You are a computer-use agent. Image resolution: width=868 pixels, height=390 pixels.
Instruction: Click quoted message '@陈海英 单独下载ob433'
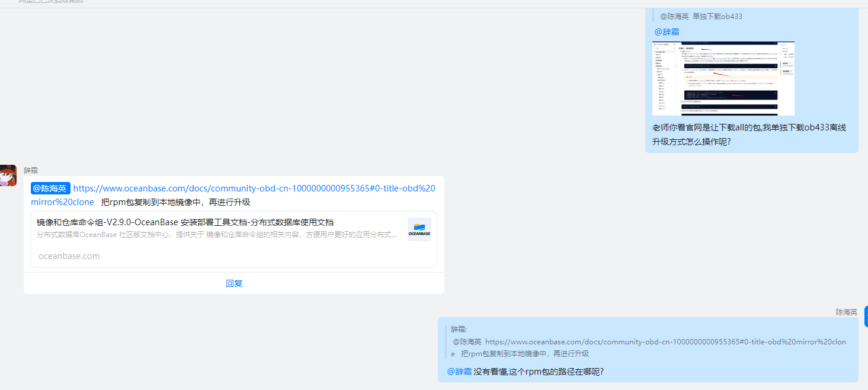[x=701, y=16]
